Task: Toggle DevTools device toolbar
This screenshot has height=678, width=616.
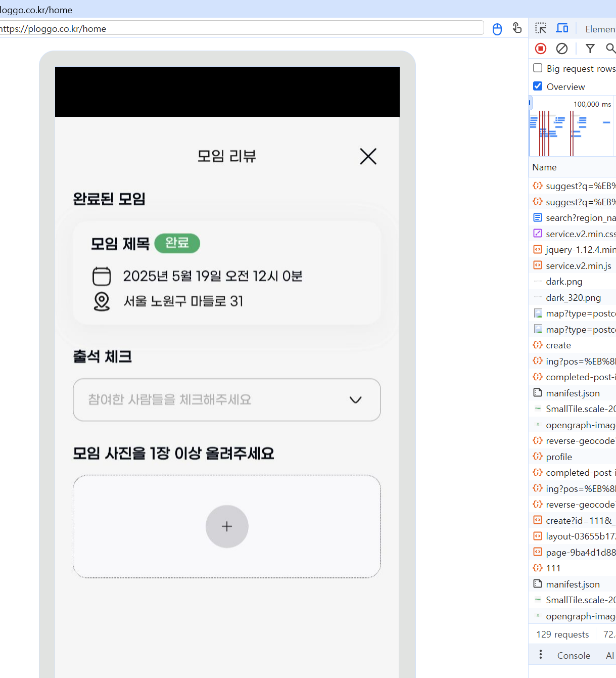Action: coord(562,28)
